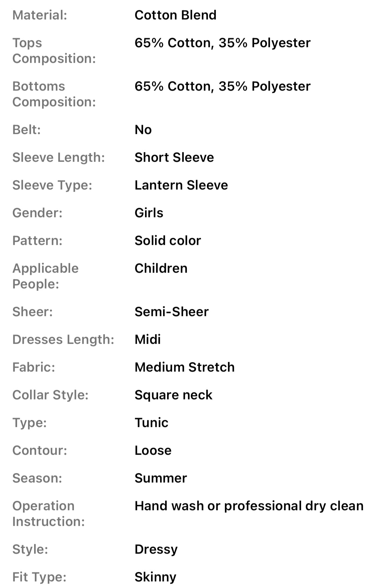Click the hand wash care instruction text

coord(249,506)
